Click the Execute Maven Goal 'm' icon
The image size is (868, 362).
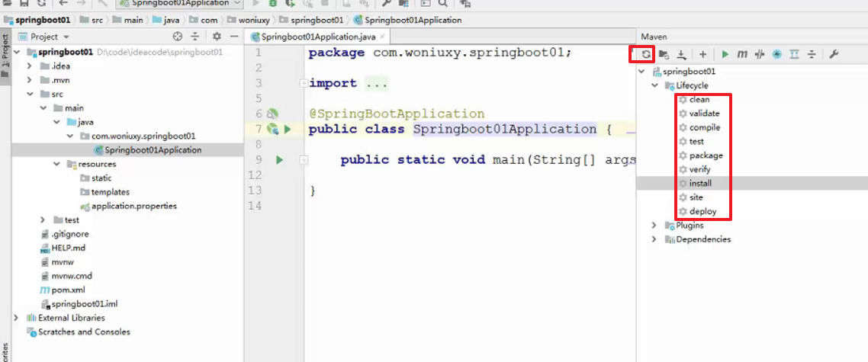coord(741,54)
